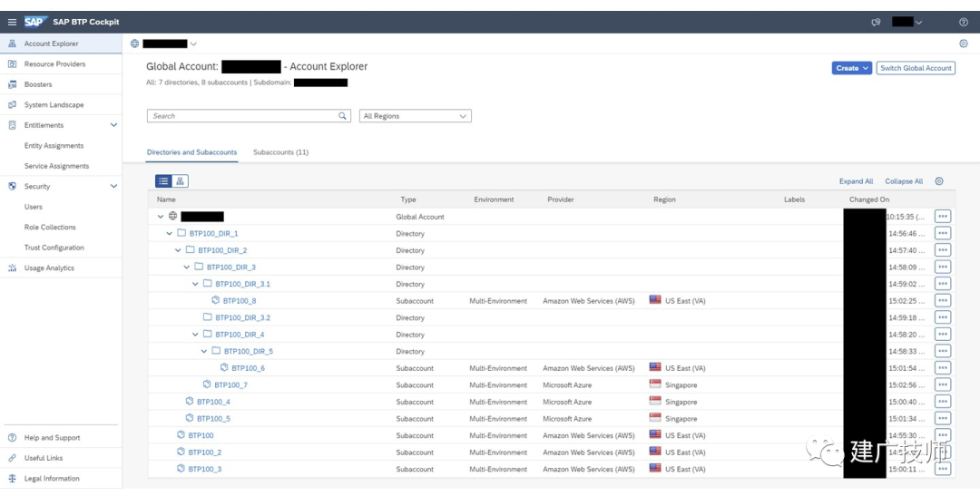Collapse the BTP100_DIR_5 directory
This screenshot has height=496, width=980.
pos(204,351)
